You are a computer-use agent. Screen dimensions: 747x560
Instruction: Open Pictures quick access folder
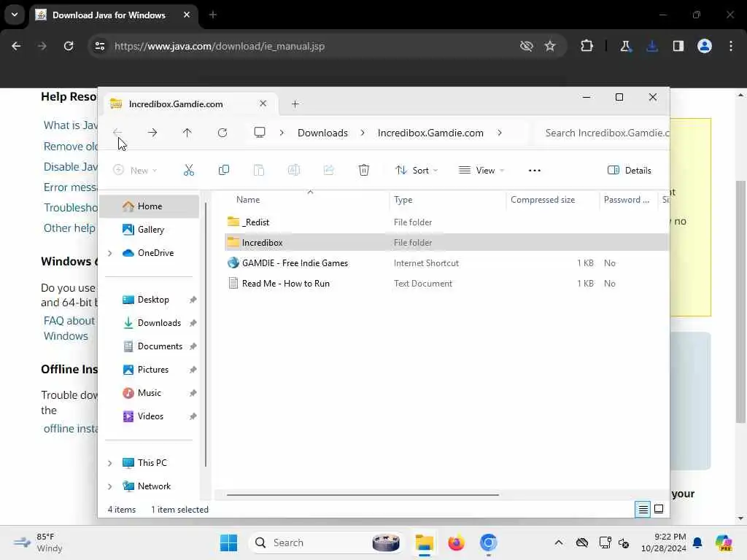152,370
